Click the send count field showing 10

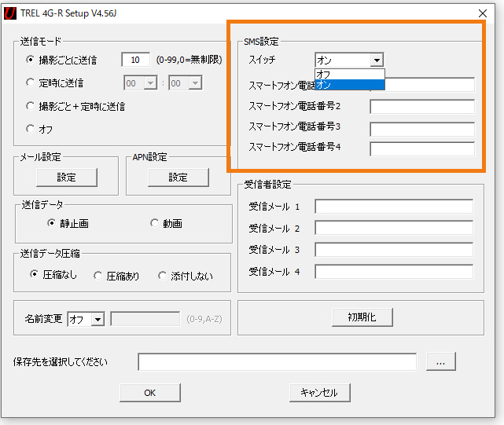(x=136, y=60)
